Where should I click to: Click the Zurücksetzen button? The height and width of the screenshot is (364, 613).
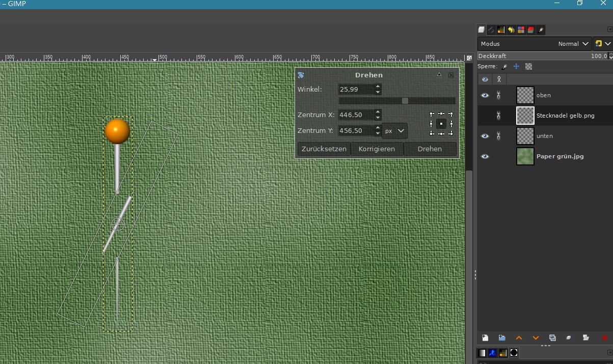click(x=324, y=149)
